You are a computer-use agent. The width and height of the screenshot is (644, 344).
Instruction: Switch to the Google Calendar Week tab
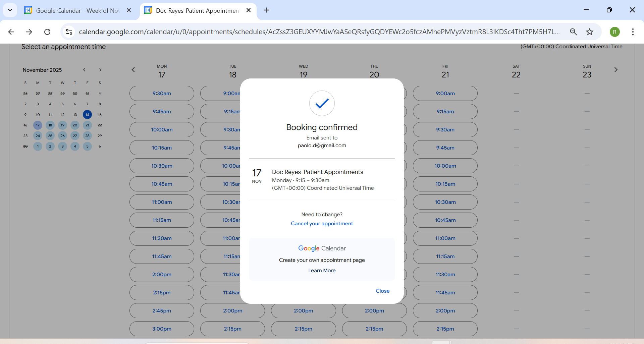(77, 10)
